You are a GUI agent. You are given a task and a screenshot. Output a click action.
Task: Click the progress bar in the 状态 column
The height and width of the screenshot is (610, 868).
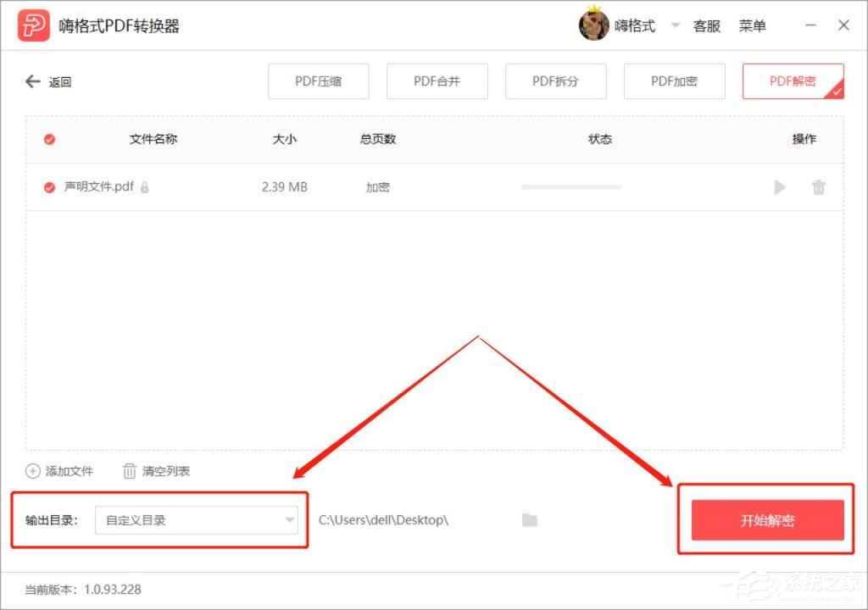tap(570, 187)
